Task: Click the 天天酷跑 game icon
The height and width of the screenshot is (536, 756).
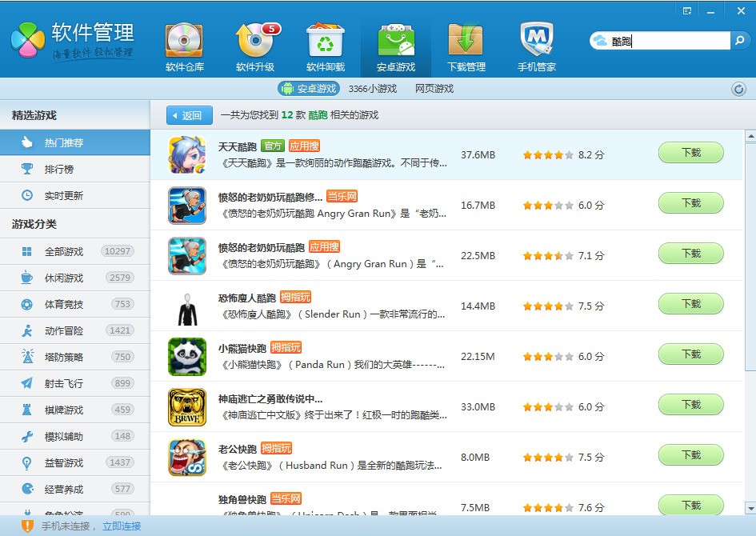Action: click(x=187, y=155)
